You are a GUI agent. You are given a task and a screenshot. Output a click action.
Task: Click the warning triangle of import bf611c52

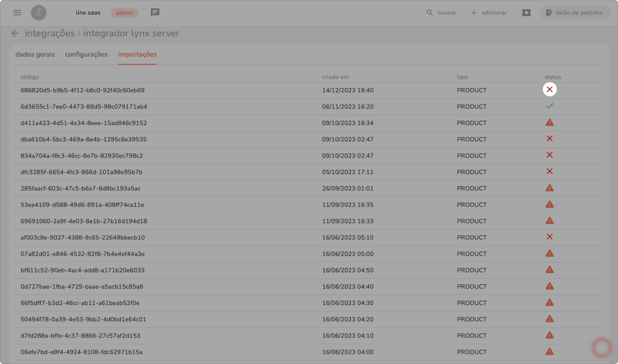550,270
